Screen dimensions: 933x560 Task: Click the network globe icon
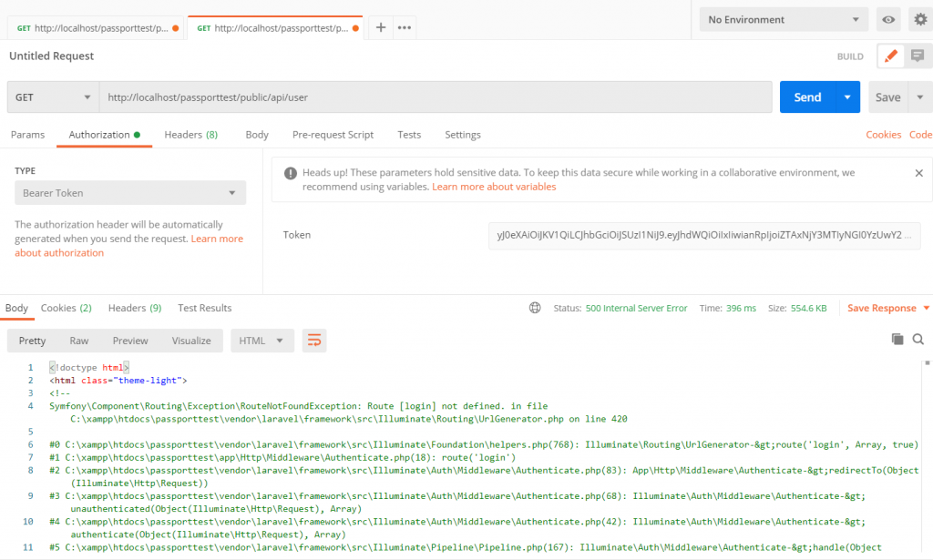[535, 308]
